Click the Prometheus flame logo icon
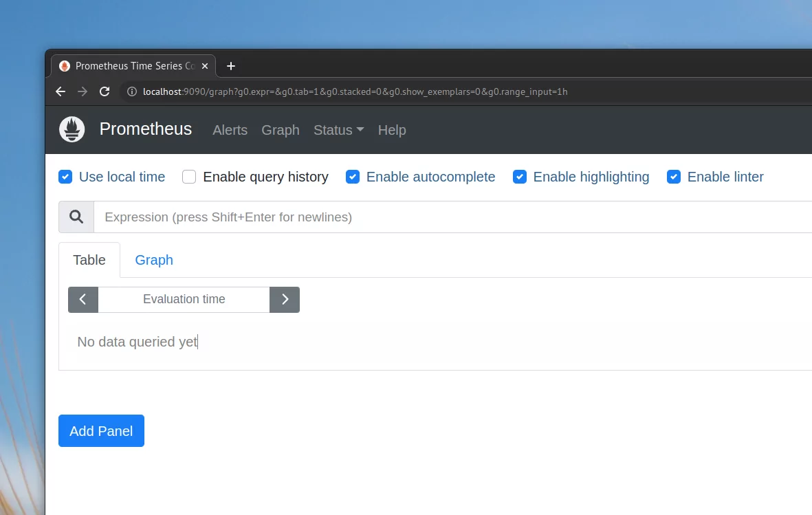812x515 pixels. tap(72, 129)
